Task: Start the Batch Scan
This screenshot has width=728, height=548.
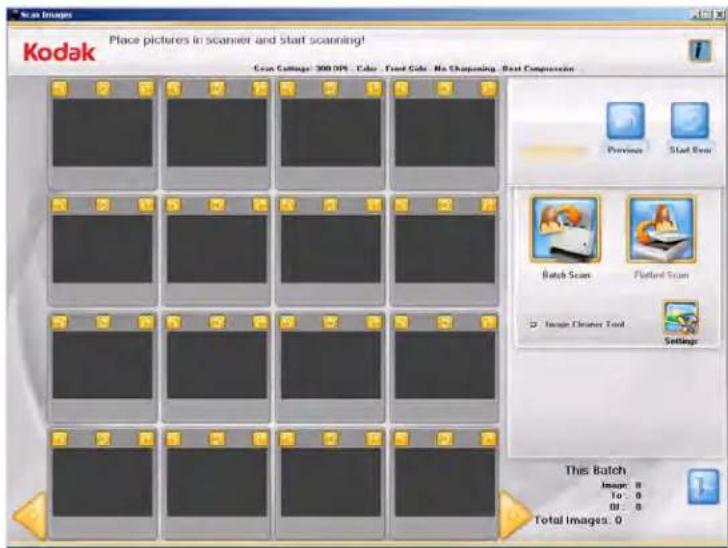Action: click(566, 229)
